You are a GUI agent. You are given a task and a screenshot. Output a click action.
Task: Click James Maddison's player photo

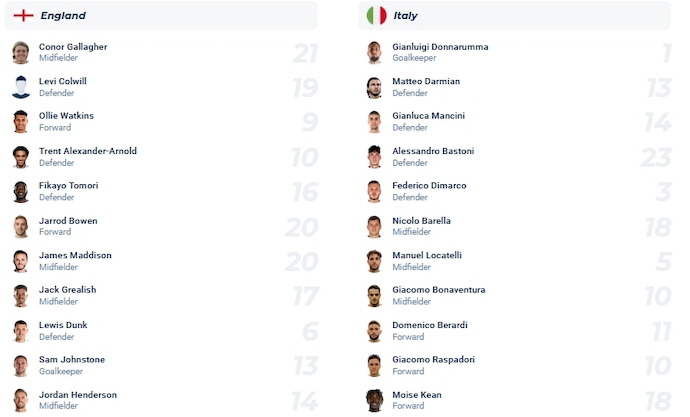[x=21, y=262]
